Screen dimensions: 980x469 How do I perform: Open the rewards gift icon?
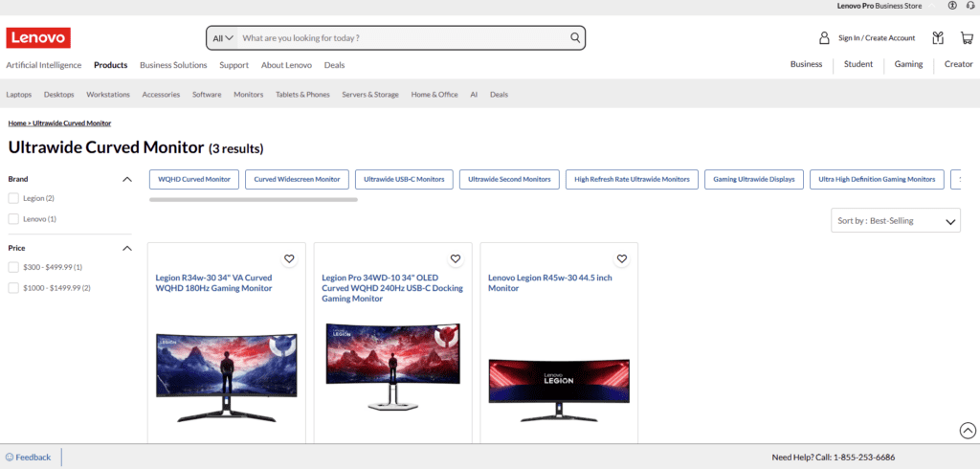938,38
